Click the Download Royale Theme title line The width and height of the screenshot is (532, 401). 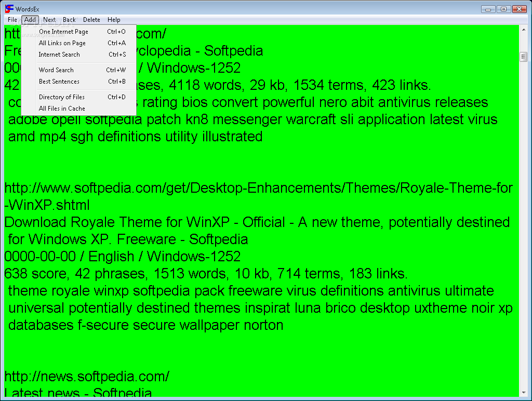coord(257,222)
